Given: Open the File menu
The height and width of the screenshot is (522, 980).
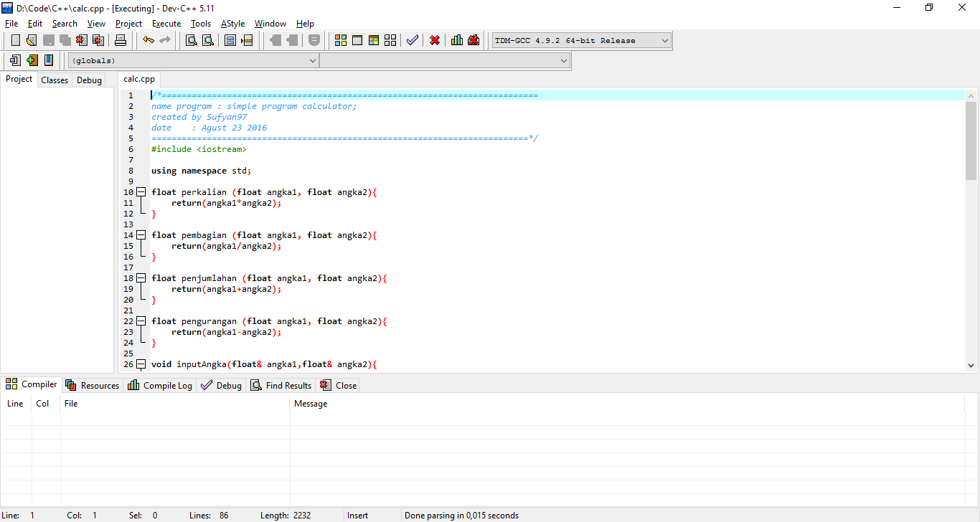Looking at the screenshot, I should [11, 24].
